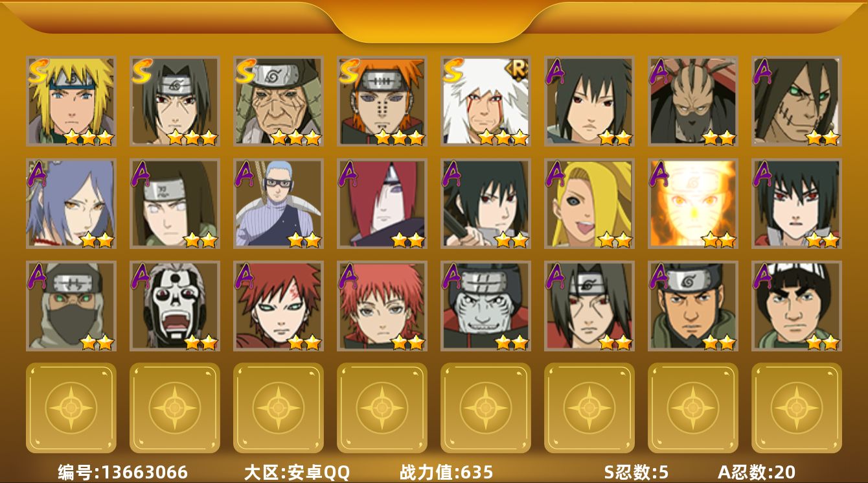868x483 pixels.
Task: Select the glowing golden chakra ninja portrait
Action: (x=693, y=204)
